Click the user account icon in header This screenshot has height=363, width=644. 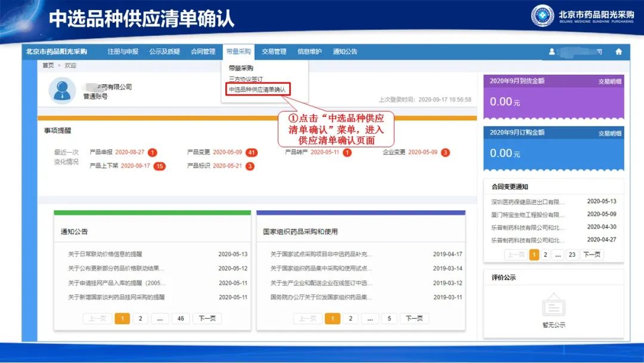[x=552, y=52]
